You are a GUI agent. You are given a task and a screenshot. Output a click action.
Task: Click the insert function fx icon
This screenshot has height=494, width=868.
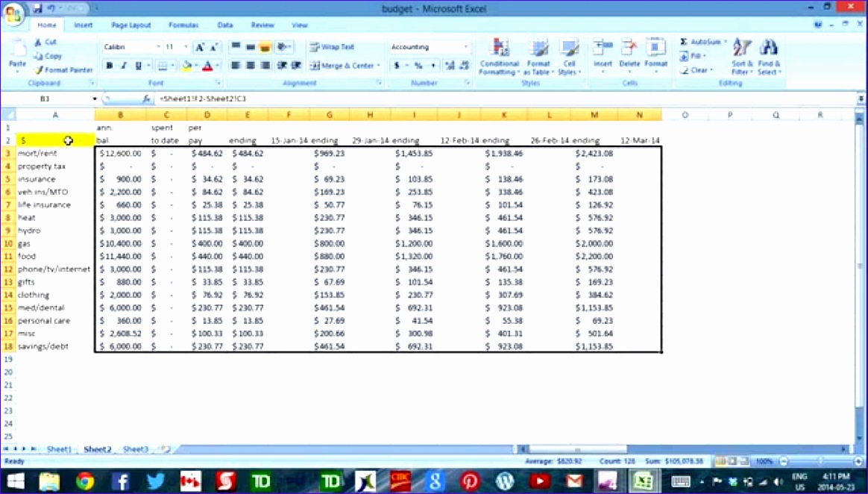(146, 99)
